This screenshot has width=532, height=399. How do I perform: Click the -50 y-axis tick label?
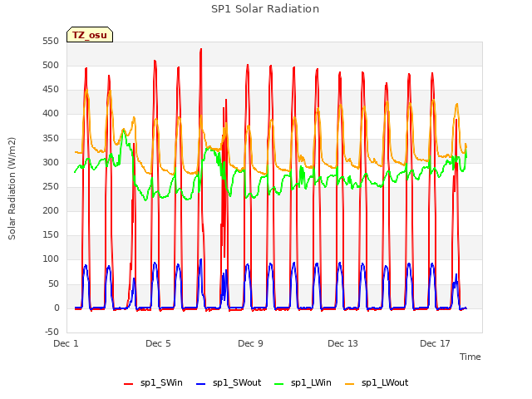52,332
